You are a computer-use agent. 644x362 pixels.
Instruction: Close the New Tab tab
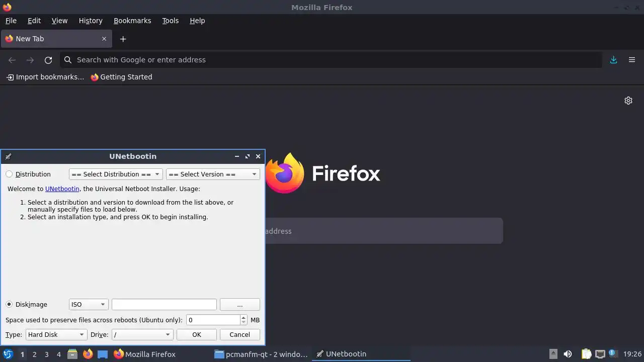pos(104,39)
